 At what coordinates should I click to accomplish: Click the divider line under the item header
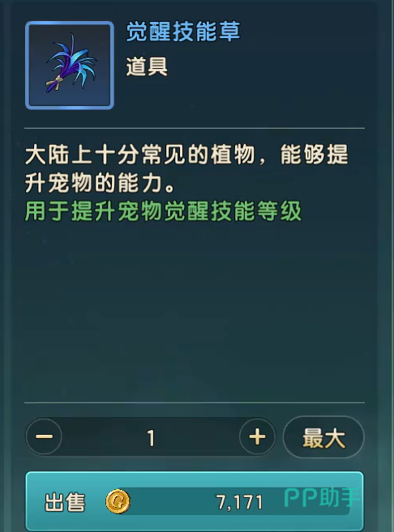195,128
